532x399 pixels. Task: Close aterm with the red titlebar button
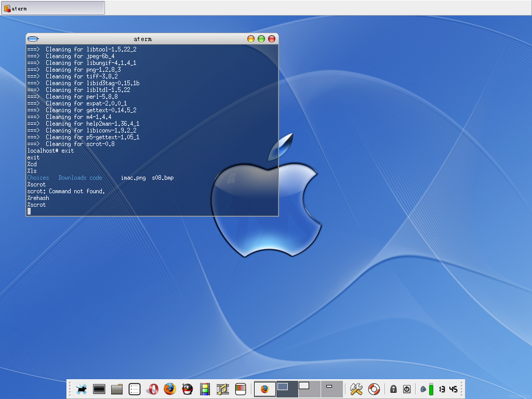tap(272, 38)
